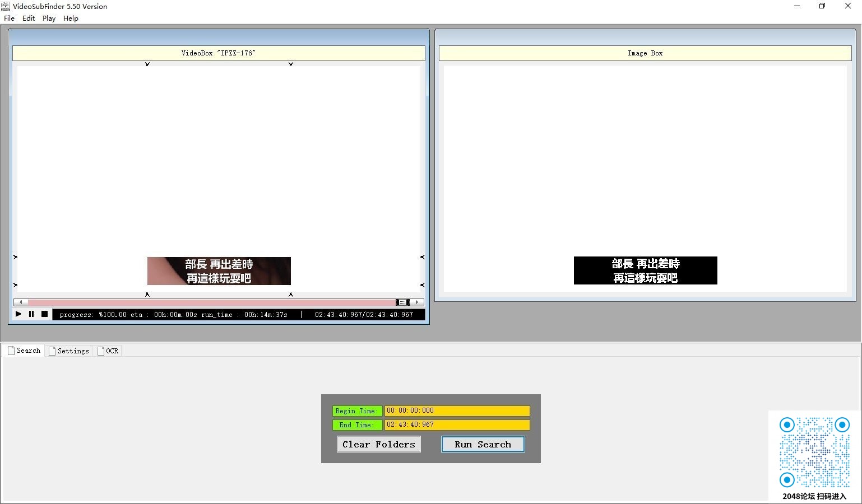This screenshot has height=504, width=862.
Task: Click the subtitle frame in VideoBox
Action: [219, 271]
